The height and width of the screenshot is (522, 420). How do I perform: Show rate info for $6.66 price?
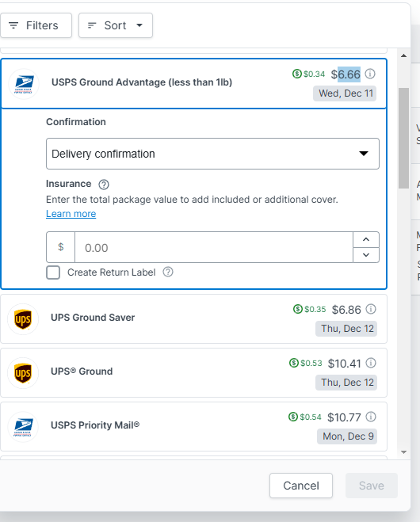[370, 74]
